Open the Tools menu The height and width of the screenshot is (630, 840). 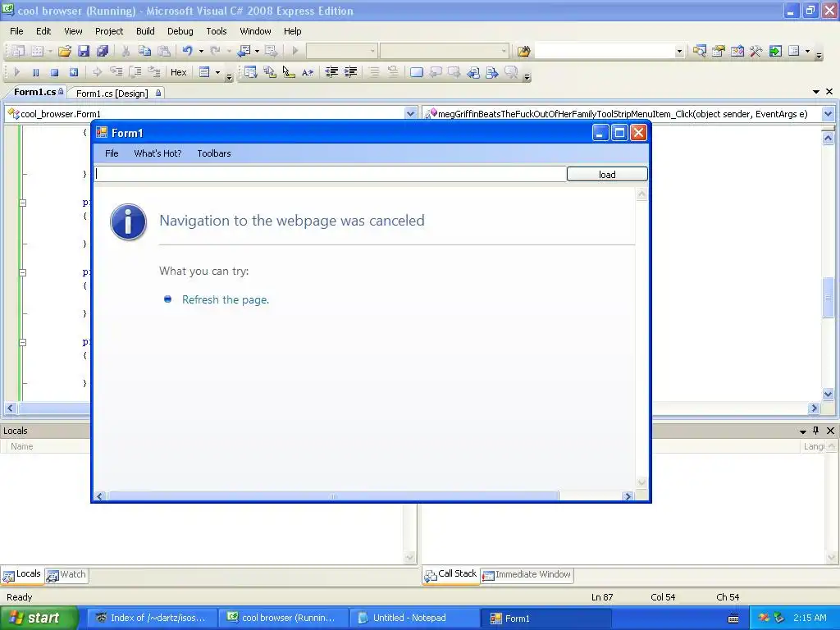coord(217,31)
